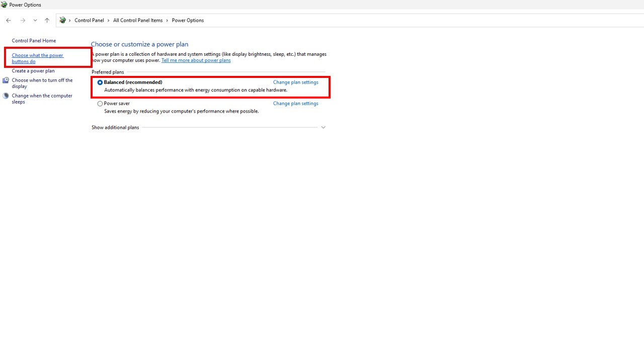
Task: Open the All Control Panel Items breadcrumb
Action: (138, 21)
